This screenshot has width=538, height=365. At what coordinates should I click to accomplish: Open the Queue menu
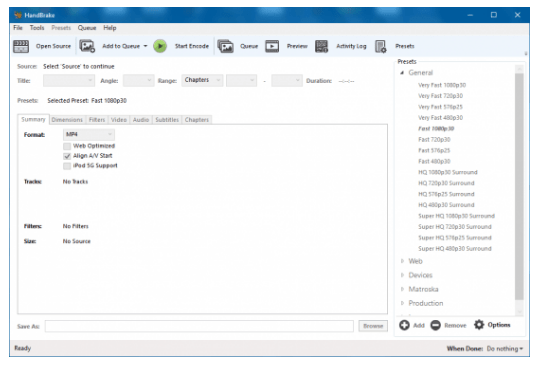click(87, 28)
